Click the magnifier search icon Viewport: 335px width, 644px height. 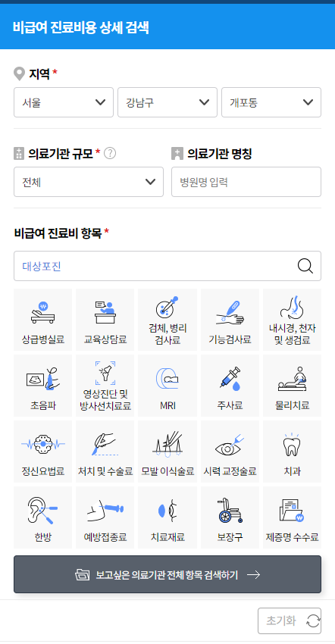[305, 266]
